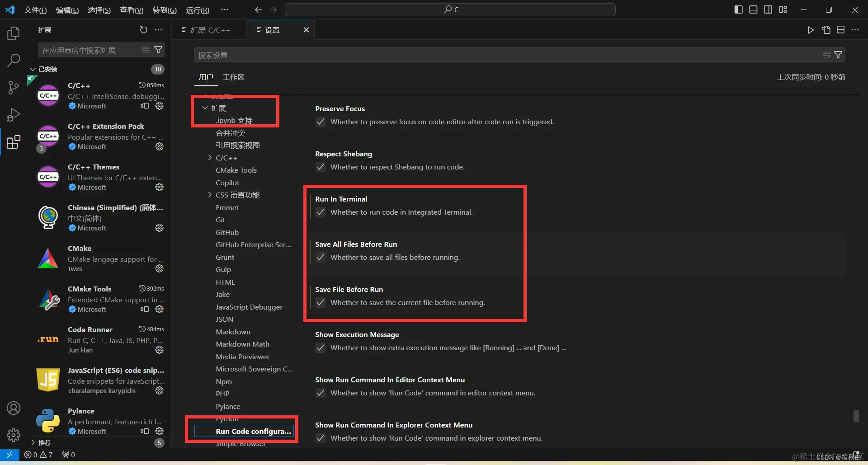This screenshot has width=868, height=465.
Task: Focus the extension marketplace search box
Action: click(x=90, y=50)
